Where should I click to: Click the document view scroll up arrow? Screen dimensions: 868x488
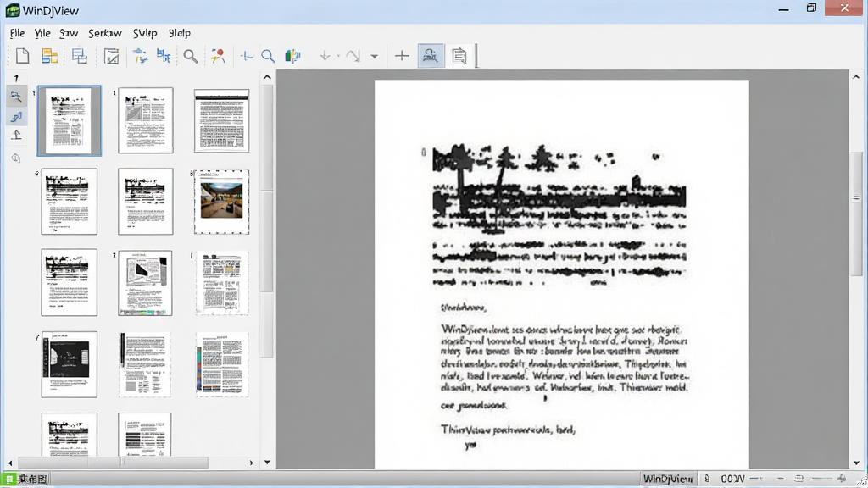point(856,77)
